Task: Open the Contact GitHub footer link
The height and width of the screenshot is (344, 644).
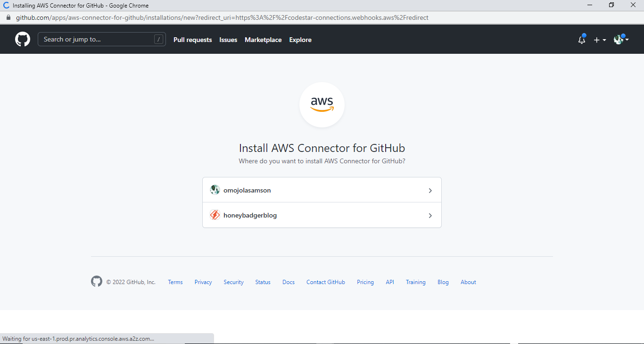Action: [325, 282]
